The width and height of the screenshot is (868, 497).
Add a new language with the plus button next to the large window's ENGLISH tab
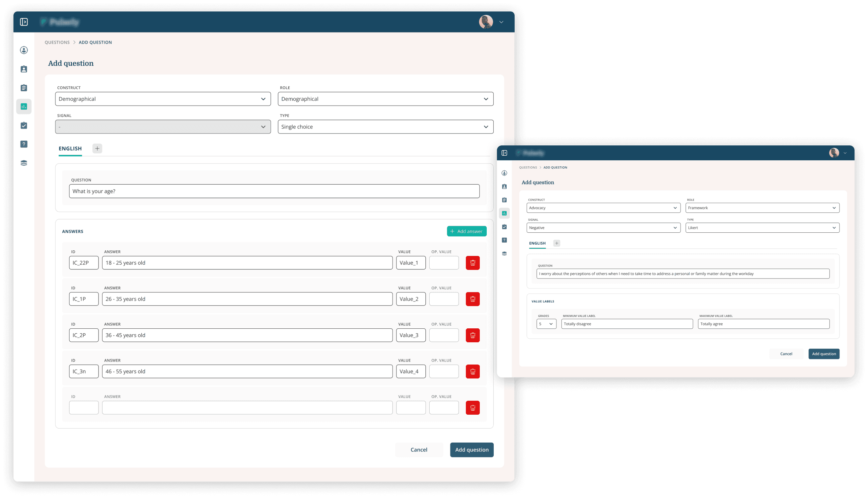(97, 148)
